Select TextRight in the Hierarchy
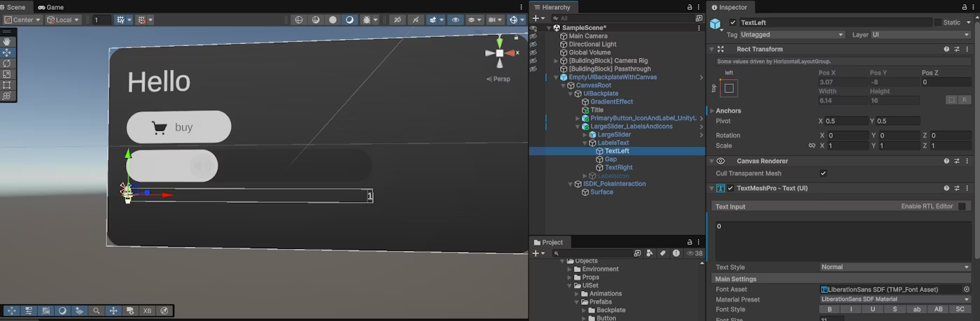Viewport: 980px width, 321px height. (x=618, y=167)
